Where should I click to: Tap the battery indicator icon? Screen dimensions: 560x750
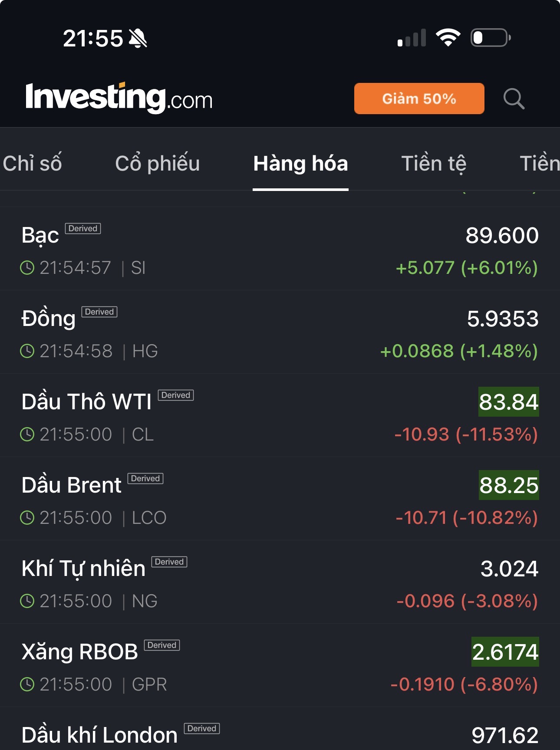(490, 38)
